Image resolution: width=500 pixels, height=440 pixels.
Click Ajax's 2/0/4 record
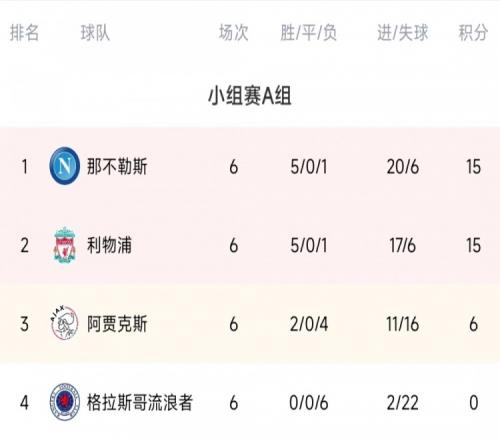click(309, 324)
